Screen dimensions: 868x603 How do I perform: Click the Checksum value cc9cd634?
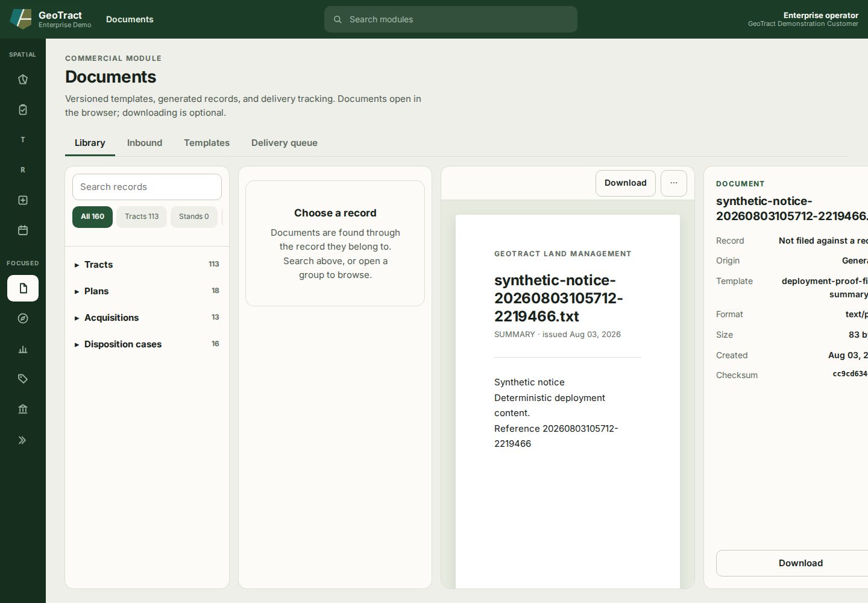pos(850,374)
